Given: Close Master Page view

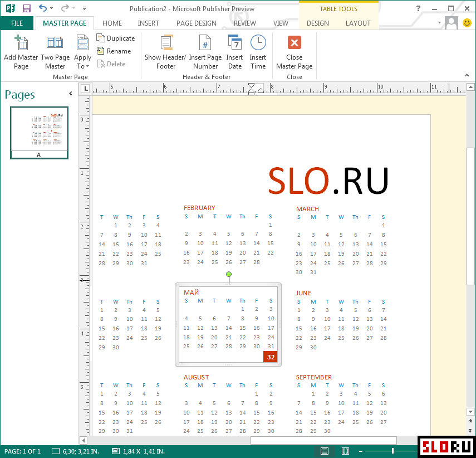Looking at the screenshot, I should click(294, 52).
